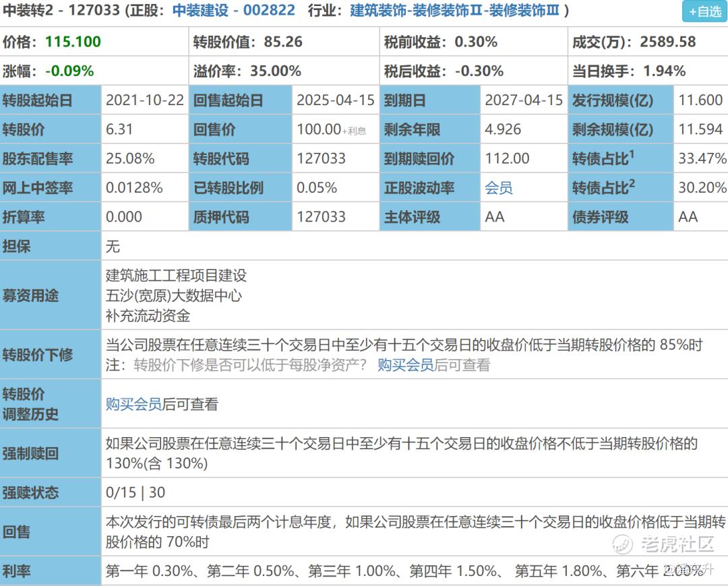This screenshot has width=728, height=586.
Task: Click the 回售价 value 100.00
Action: pos(319,129)
